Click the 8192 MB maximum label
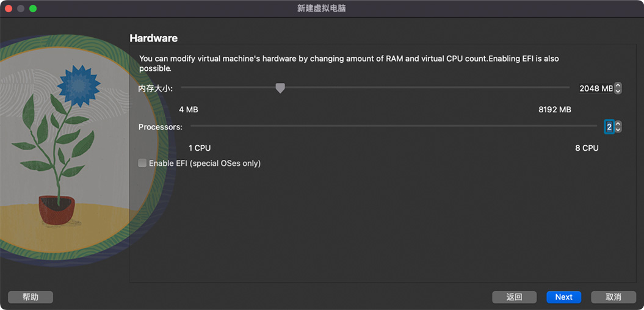The image size is (644, 310). point(554,110)
